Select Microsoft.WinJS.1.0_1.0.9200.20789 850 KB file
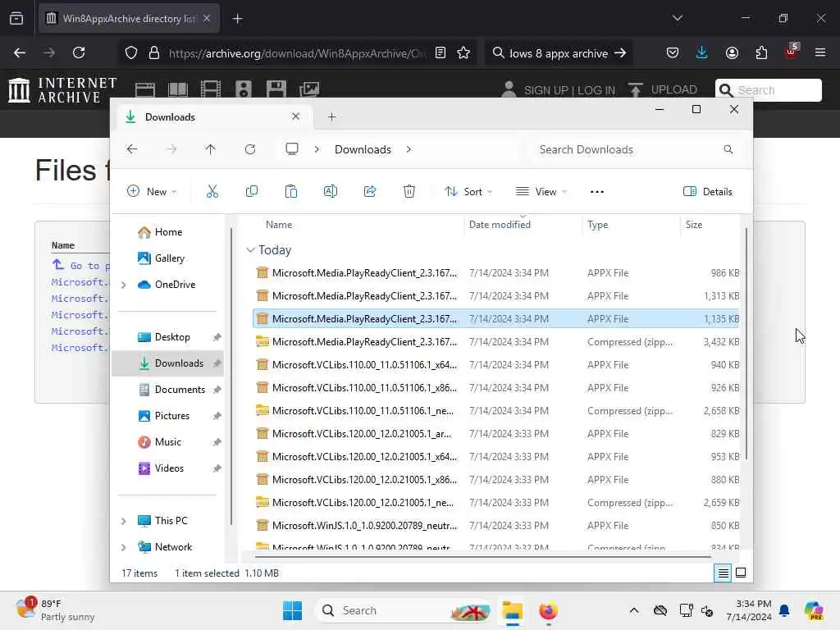The width and height of the screenshot is (840, 630). (x=495, y=526)
